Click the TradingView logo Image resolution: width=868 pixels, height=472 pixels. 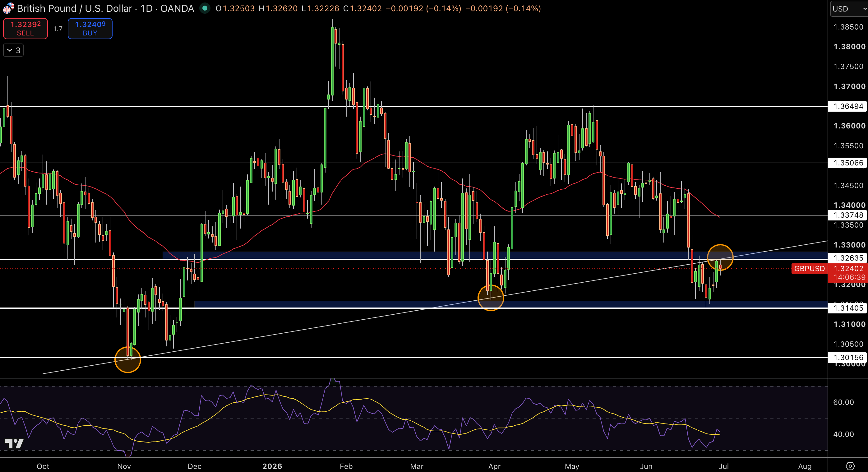(x=14, y=444)
